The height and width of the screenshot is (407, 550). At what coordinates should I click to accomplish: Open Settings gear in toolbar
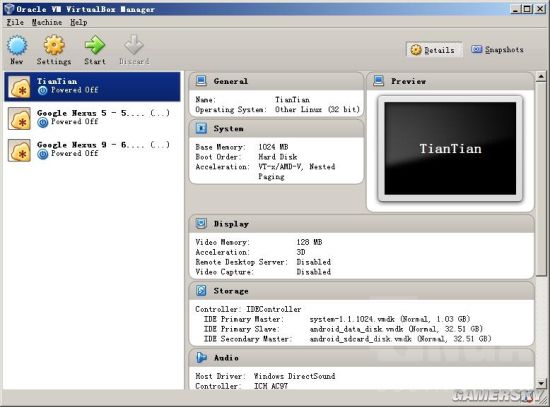[x=54, y=45]
